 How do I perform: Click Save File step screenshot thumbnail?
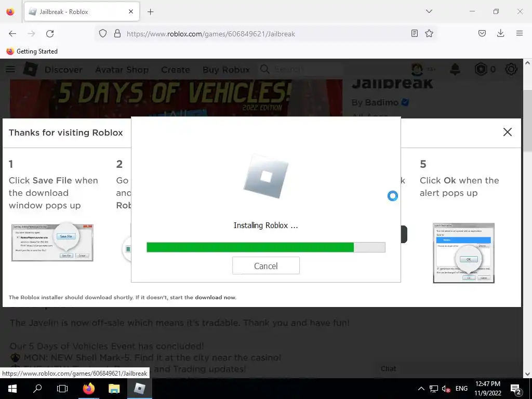click(52, 242)
